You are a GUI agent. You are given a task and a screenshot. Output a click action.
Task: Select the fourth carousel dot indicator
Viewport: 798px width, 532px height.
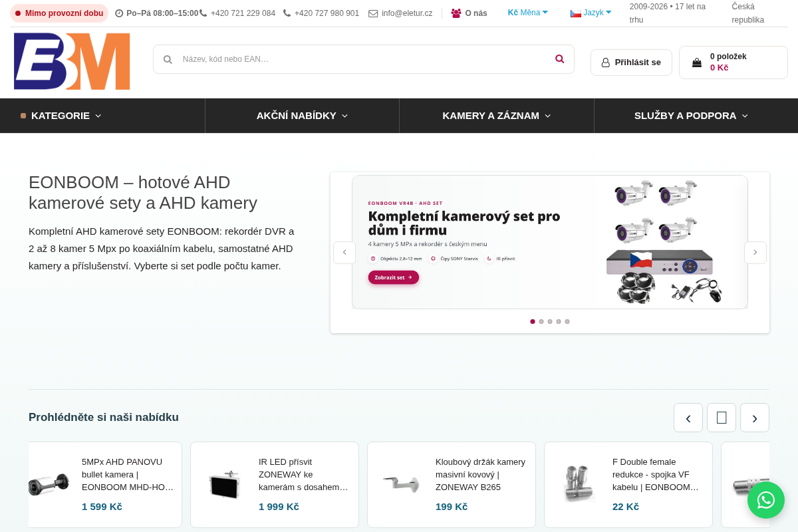tap(559, 321)
